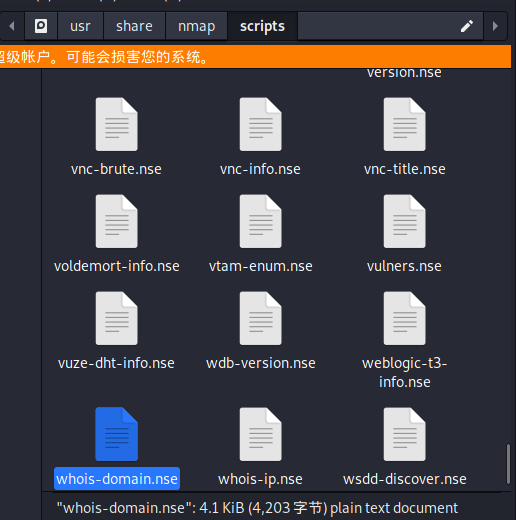Click the whois-ip.nse file name

[260, 479]
